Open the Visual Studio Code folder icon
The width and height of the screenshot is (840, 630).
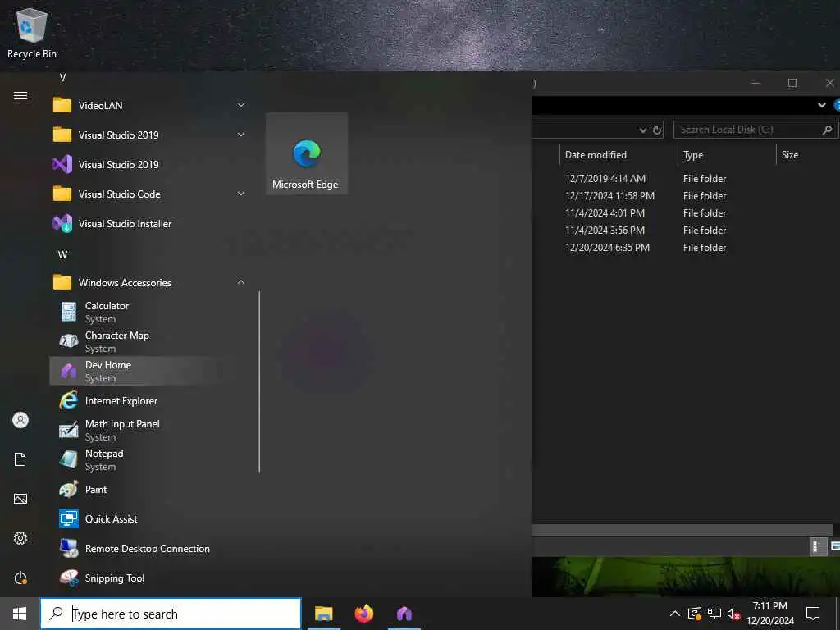pyautogui.click(x=62, y=194)
